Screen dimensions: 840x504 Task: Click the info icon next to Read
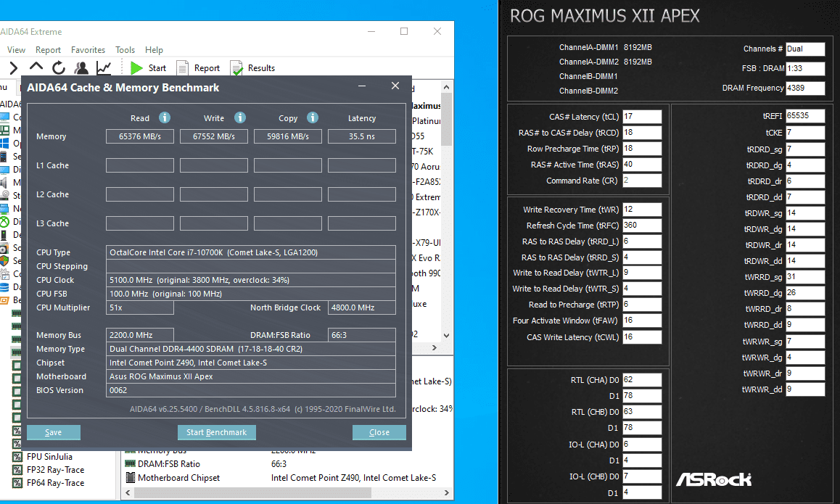click(165, 117)
